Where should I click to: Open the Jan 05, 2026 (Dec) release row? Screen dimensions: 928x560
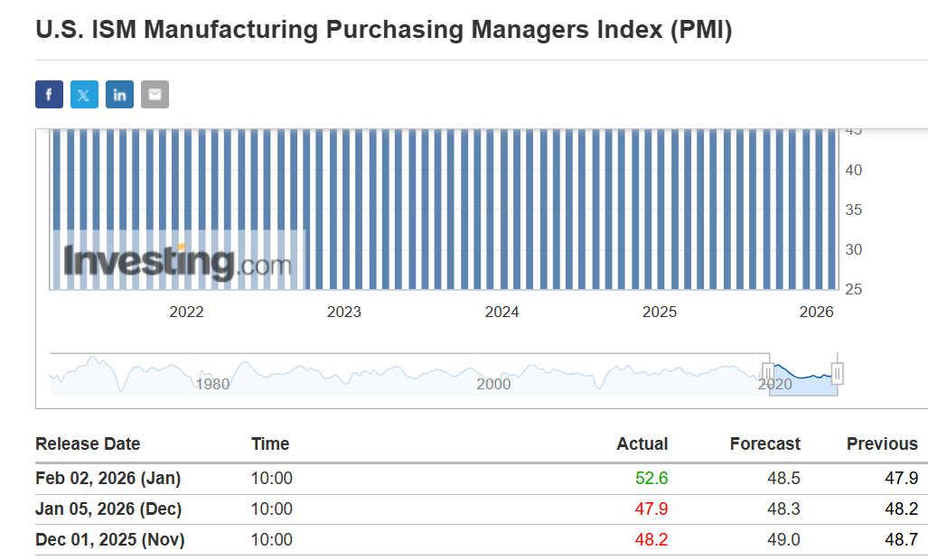click(x=108, y=509)
